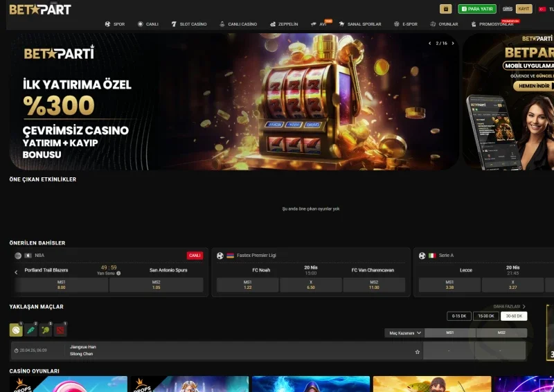This screenshot has width=554, height=392.
Task: Click the info icon beside Yarı Sonu
Action: pyautogui.click(x=118, y=274)
